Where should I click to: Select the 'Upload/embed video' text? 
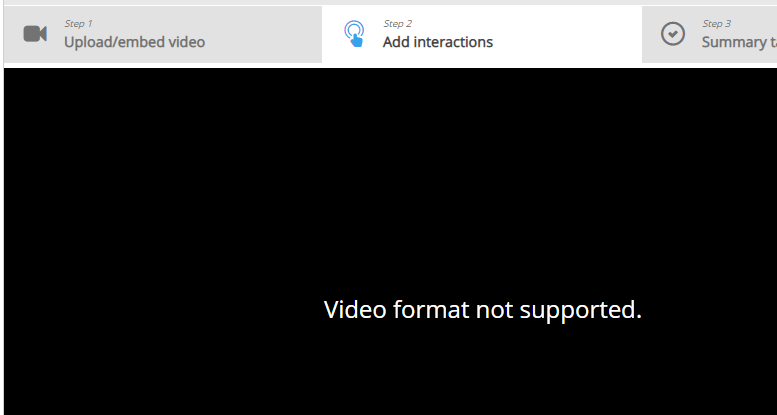[134, 42]
